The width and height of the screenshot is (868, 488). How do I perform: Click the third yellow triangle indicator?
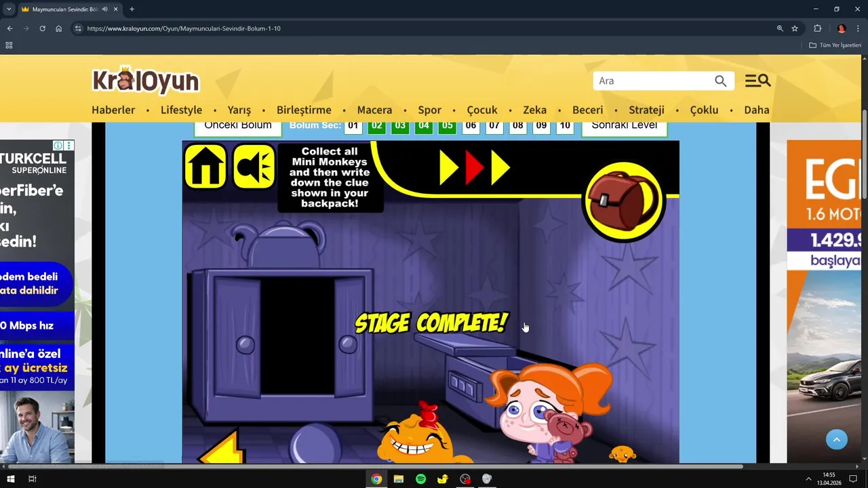coord(500,167)
